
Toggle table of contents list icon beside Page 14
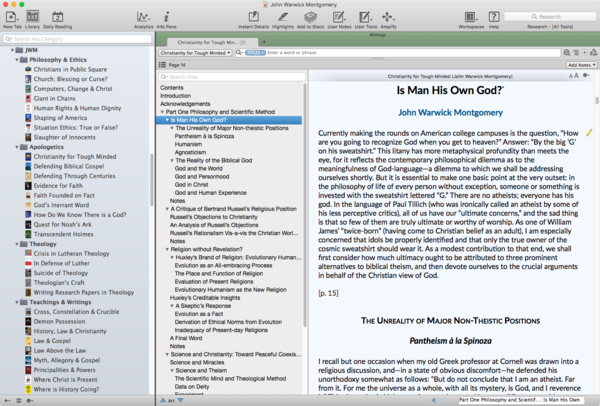tap(162, 65)
